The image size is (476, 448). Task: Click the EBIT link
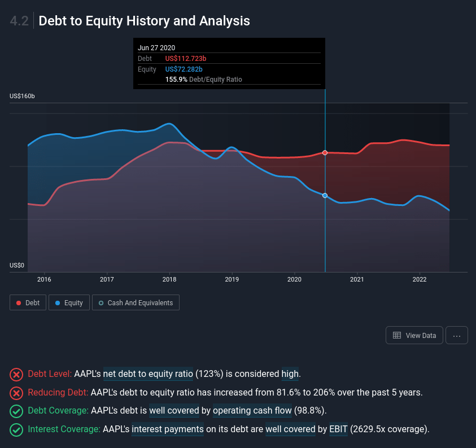pos(339,429)
